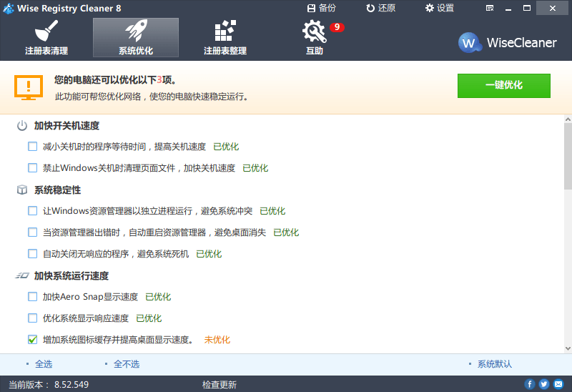Switch to the 系统优化 rocket tab

136,38
